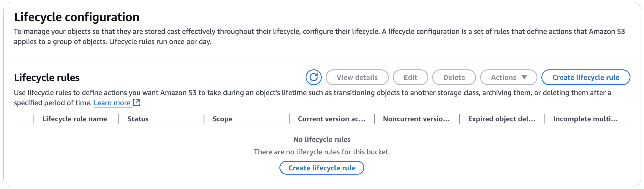Image resolution: width=644 pixels, height=189 pixels.
Task: Click the No lifecycle rules empty-state text
Action: pyautogui.click(x=322, y=139)
